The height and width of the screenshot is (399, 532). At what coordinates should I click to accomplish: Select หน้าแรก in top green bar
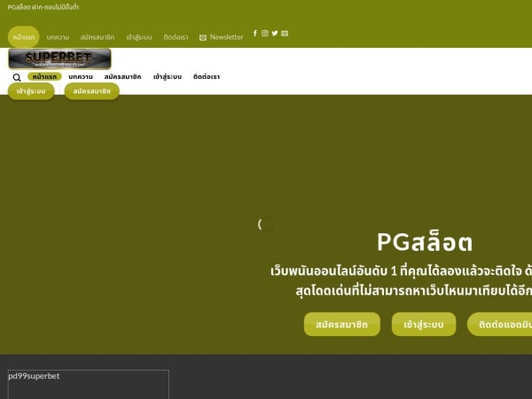(24, 37)
